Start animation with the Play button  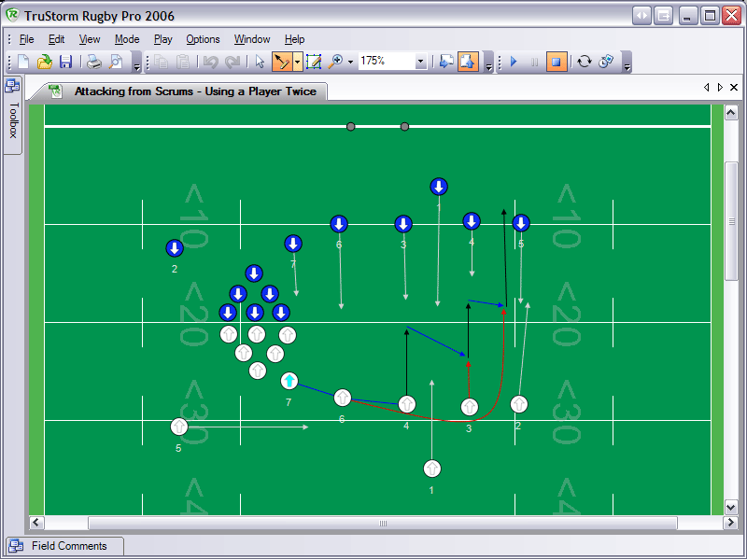(514, 62)
